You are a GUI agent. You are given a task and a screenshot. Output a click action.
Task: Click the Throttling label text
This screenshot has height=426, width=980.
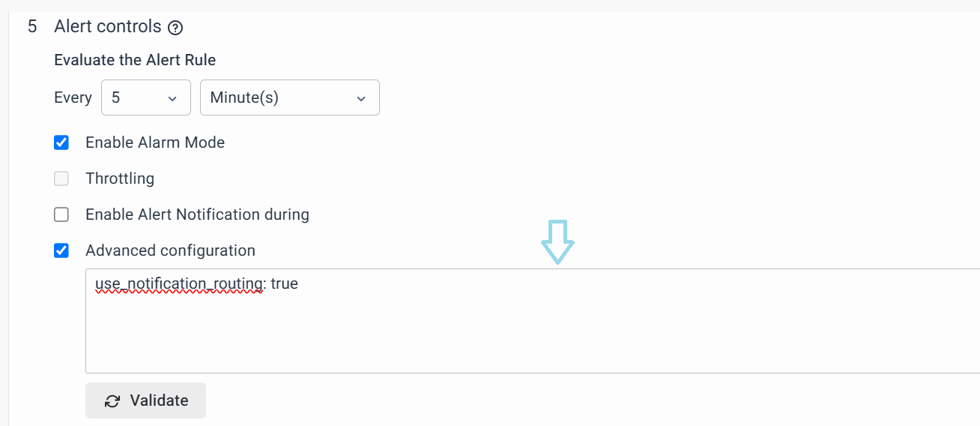point(120,178)
